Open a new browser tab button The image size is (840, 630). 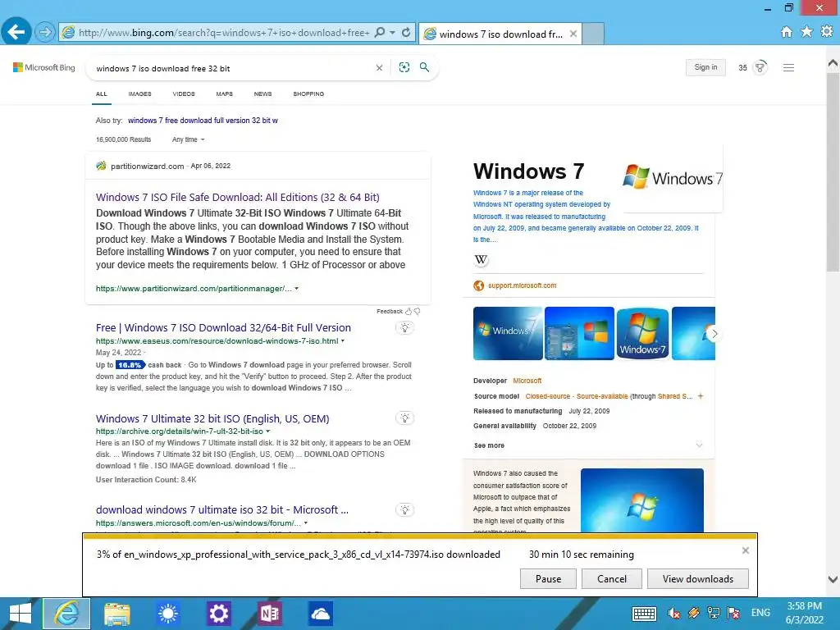[593, 34]
